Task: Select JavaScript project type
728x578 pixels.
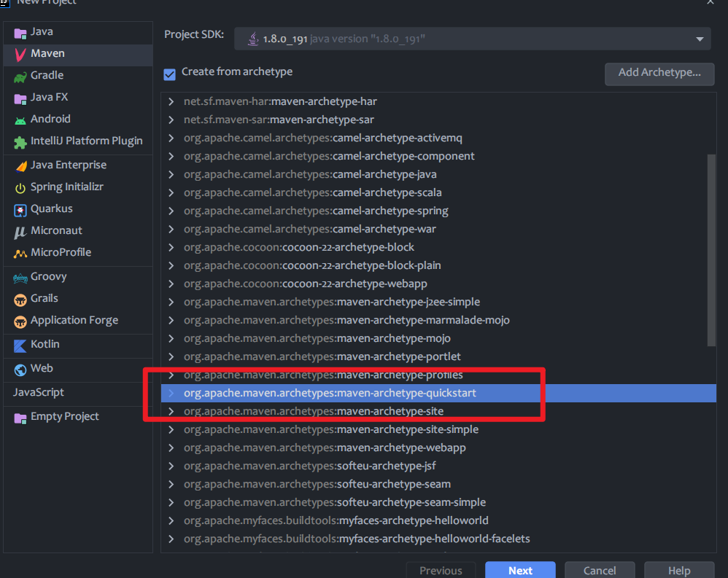Action: click(x=78, y=392)
